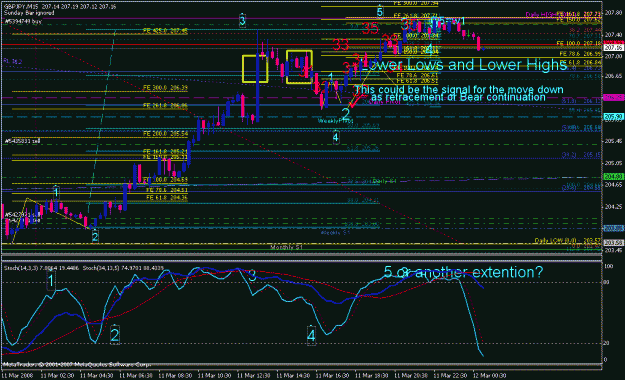625x380 pixels.
Task: Select the large red 35 chart label
Action: (370, 29)
